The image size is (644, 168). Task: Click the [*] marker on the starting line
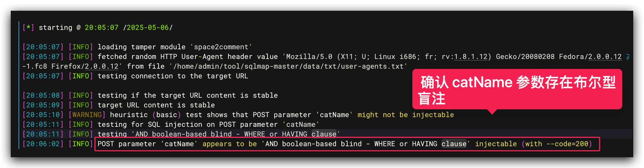[x=28, y=28]
